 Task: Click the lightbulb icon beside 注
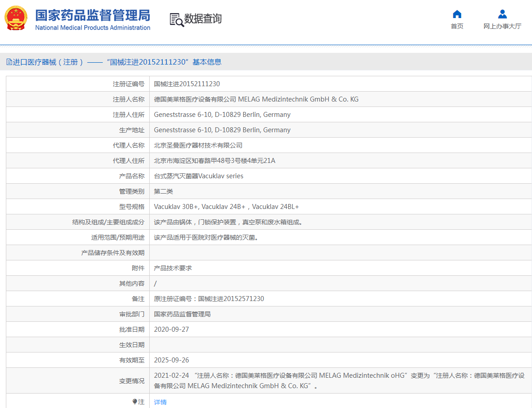(x=134, y=401)
